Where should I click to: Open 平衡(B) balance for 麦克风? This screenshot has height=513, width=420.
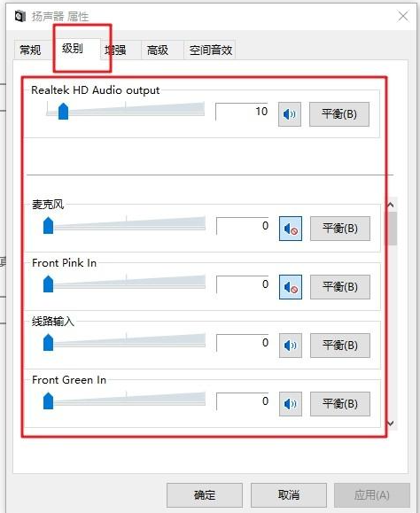click(x=340, y=229)
